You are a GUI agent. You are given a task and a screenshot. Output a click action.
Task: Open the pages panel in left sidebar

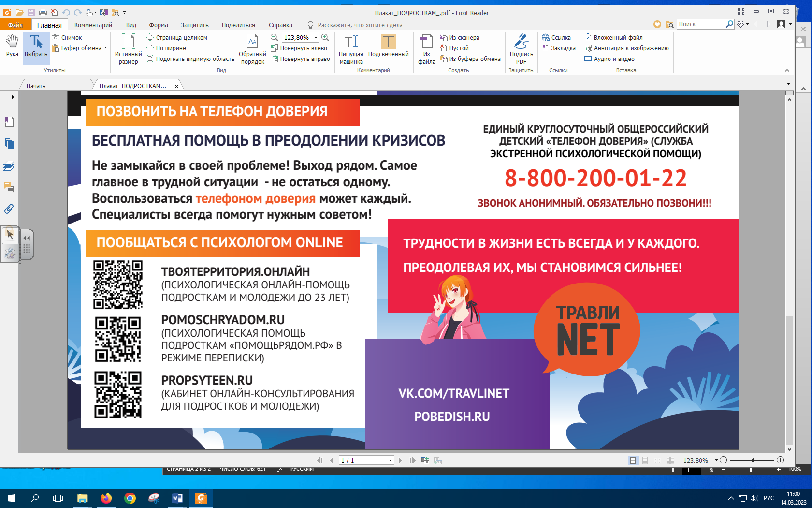pyautogui.click(x=9, y=143)
